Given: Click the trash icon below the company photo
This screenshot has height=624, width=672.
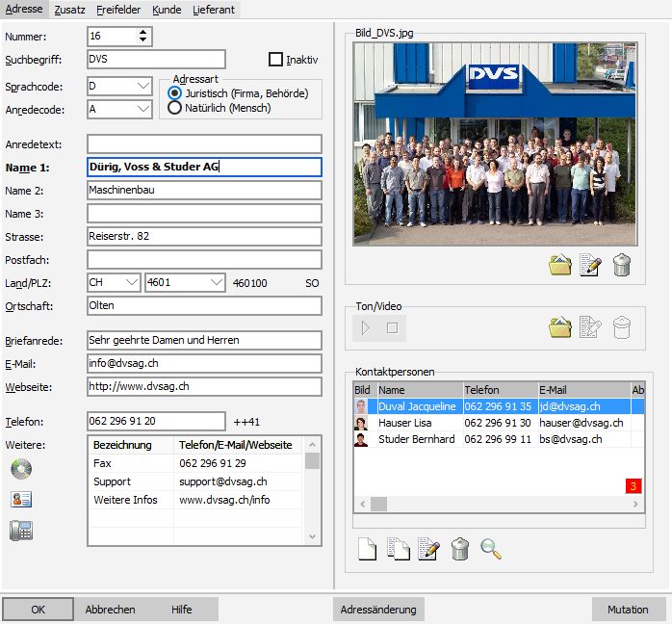Looking at the screenshot, I should coord(622,266).
